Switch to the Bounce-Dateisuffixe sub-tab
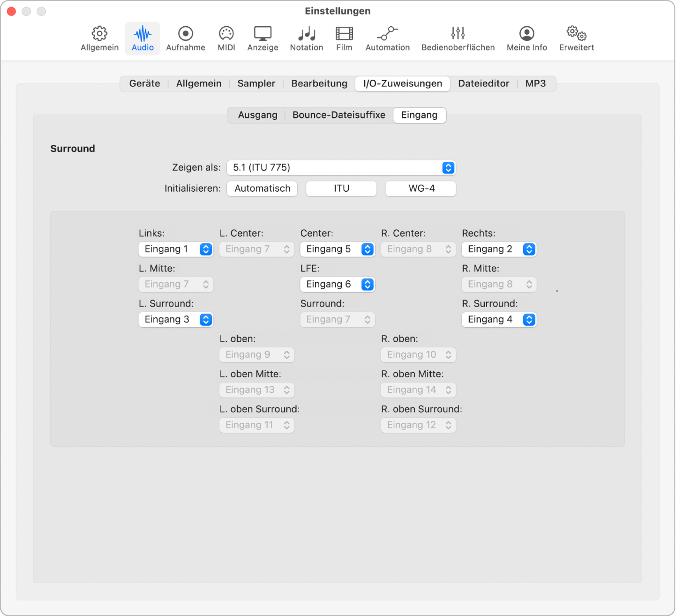676x616 pixels. point(339,115)
